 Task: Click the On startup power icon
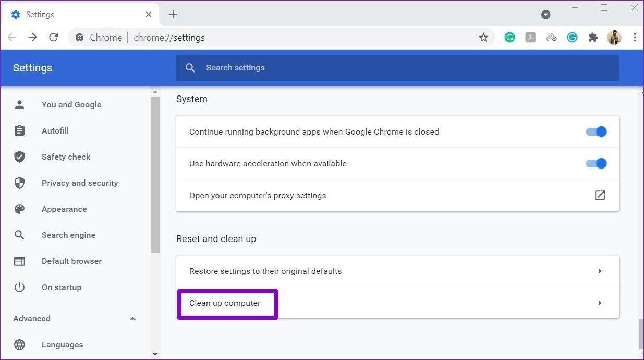pyautogui.click(x=20, y=287)
